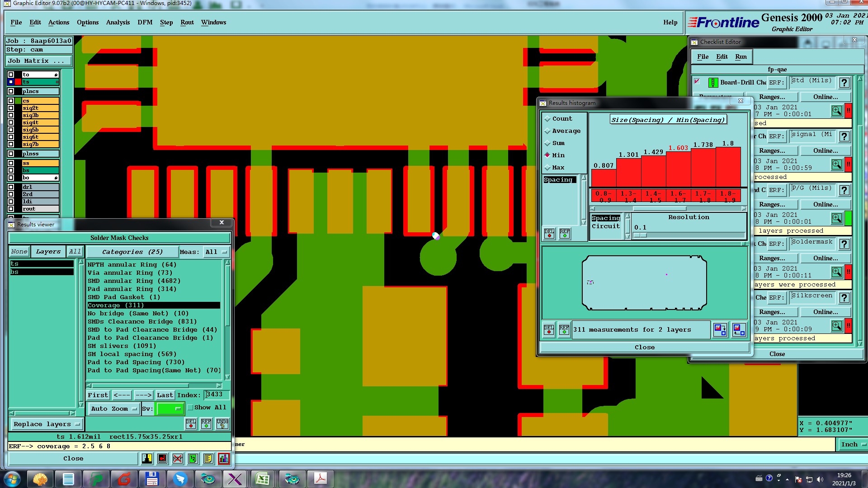This screenshot has width=868, height=488.
Task: Click the green numbered-page icon
Action: click(x=193, y=459)
